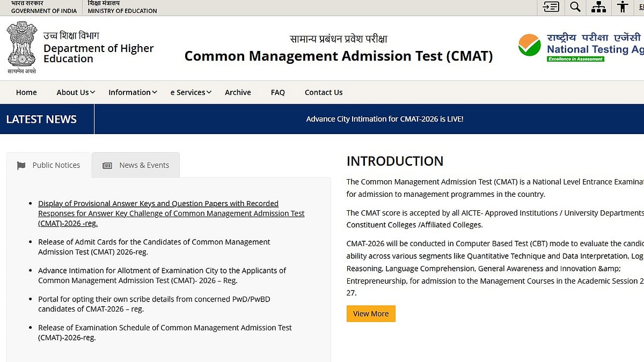Click the View More button under Introduction
Viewport: 644px width, 362px height.
[x=371, y=314]
